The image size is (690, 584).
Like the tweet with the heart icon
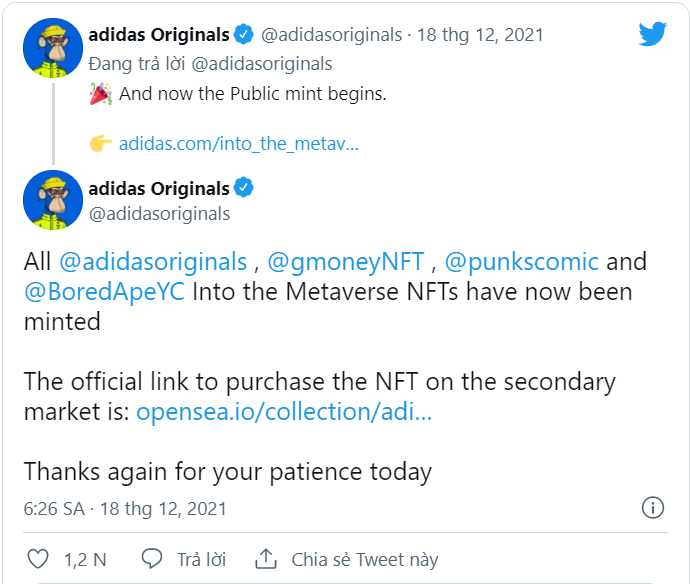pyautogui.click(x=38, y=559)
